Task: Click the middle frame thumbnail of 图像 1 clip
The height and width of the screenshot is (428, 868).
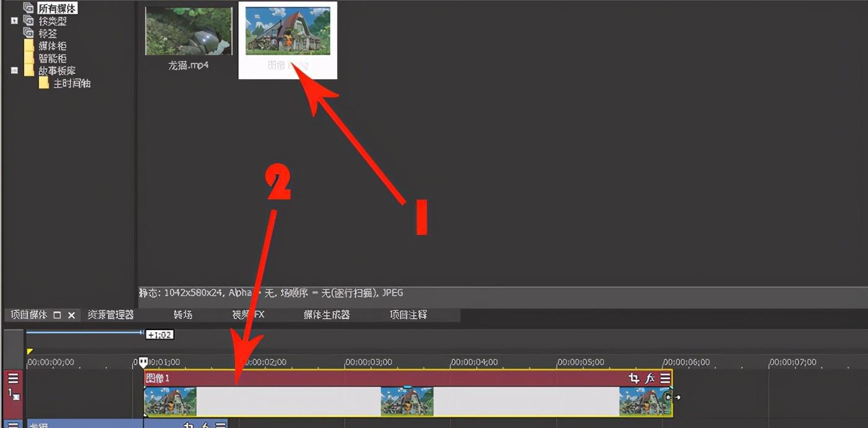Action: 407,401
